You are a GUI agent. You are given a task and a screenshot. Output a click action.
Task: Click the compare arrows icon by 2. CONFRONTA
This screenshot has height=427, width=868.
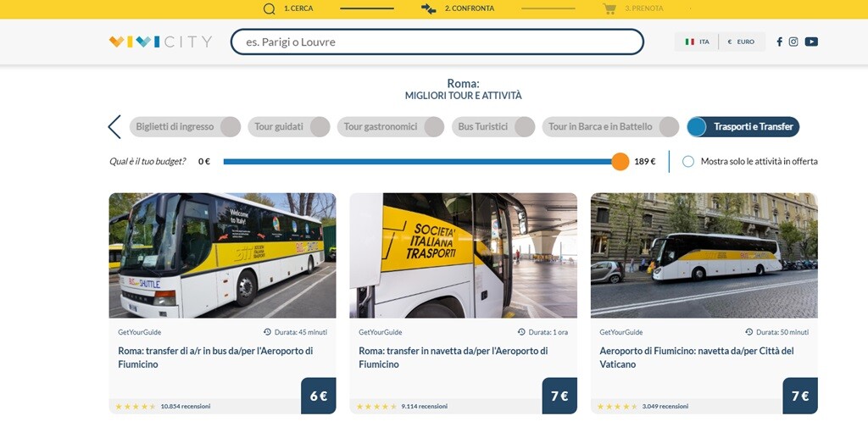point(428,8)
